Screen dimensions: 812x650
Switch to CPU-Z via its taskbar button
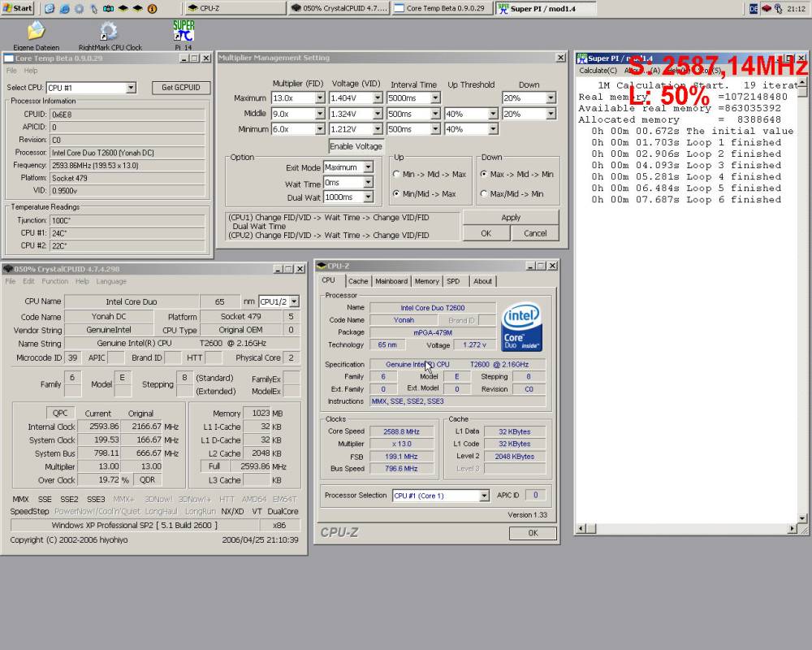tap(235, 8)
